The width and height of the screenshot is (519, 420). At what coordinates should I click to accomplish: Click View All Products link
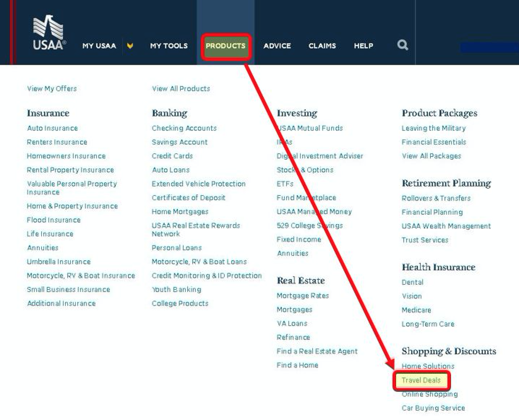click(181, 89)
